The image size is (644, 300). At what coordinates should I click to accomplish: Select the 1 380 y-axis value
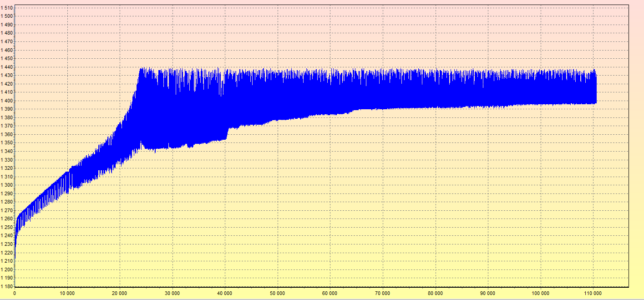tap(7, 117)
